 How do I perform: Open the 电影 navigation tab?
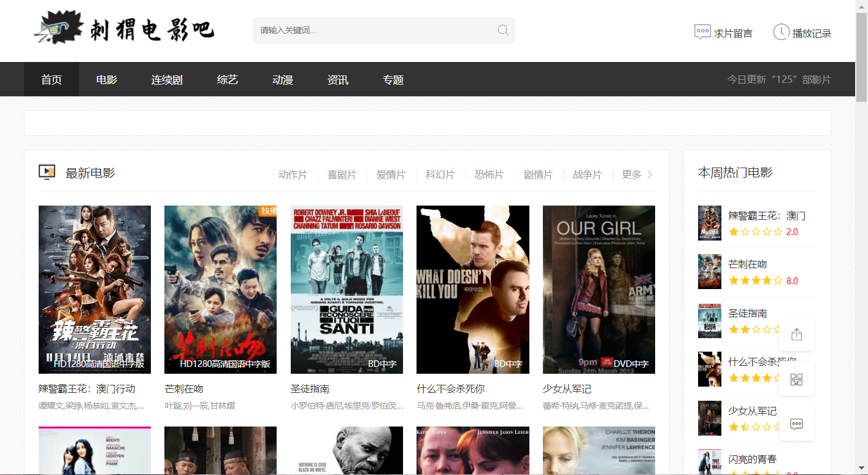coord(107,80)
